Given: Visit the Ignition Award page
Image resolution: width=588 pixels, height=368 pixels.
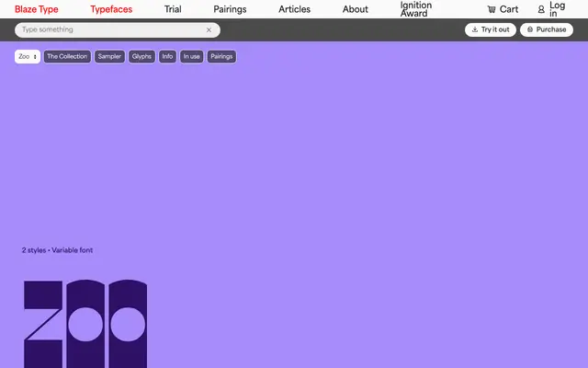Looking at the screenshot, I should (416, 9).
